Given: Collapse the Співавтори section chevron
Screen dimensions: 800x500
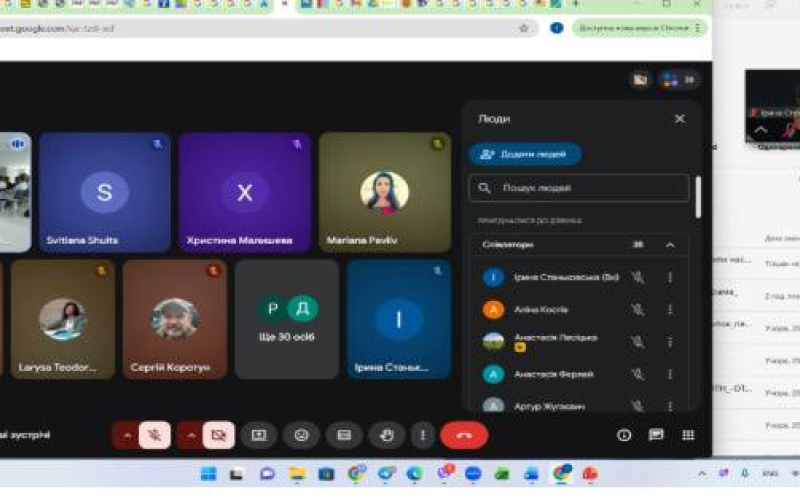Looking at the screenshot, I should pyautogui.click(x=670, y=245).
